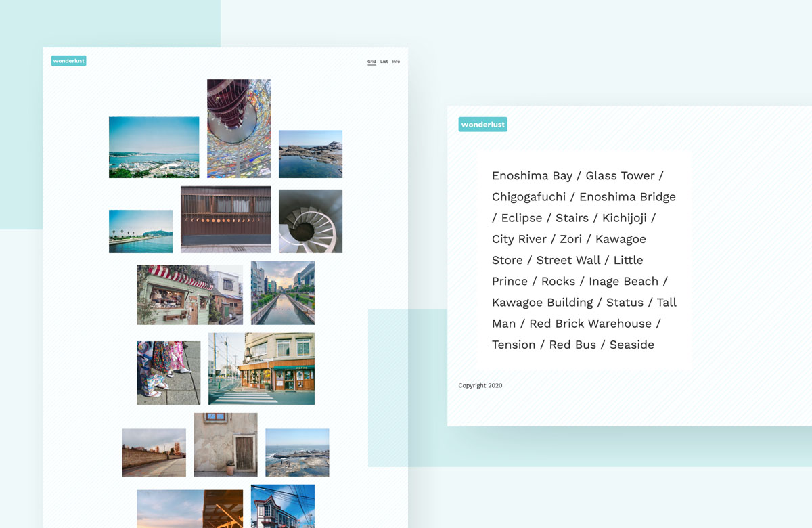The height and width of the screenshot is (528, 812).
Task: Select the weathered wall with door photo
Action: click(x=225, y=444)
